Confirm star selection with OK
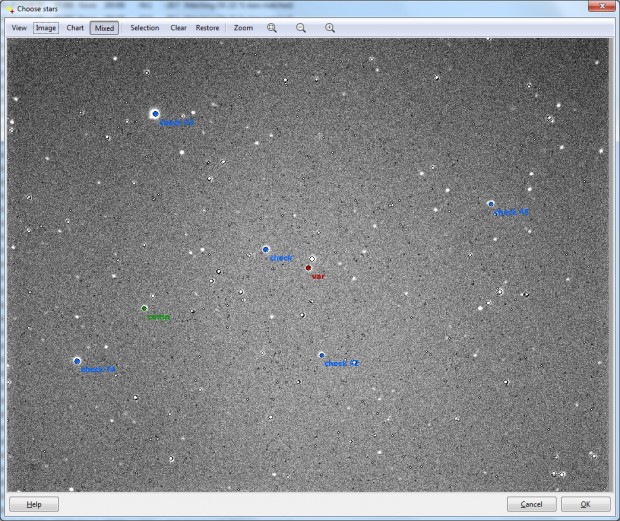 (x=586, y=504)
